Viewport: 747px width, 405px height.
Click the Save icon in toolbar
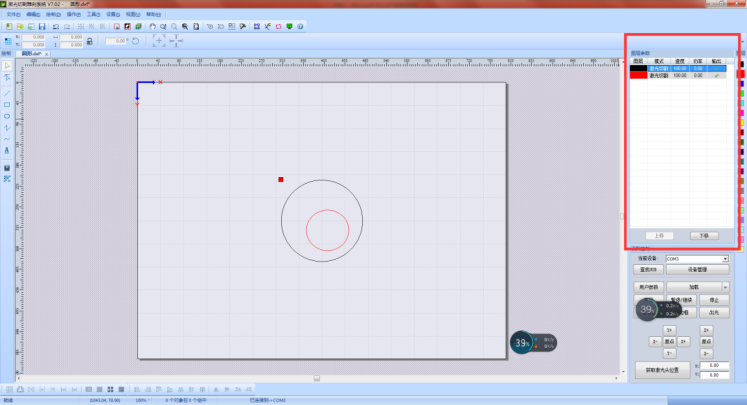click(42, 26)
